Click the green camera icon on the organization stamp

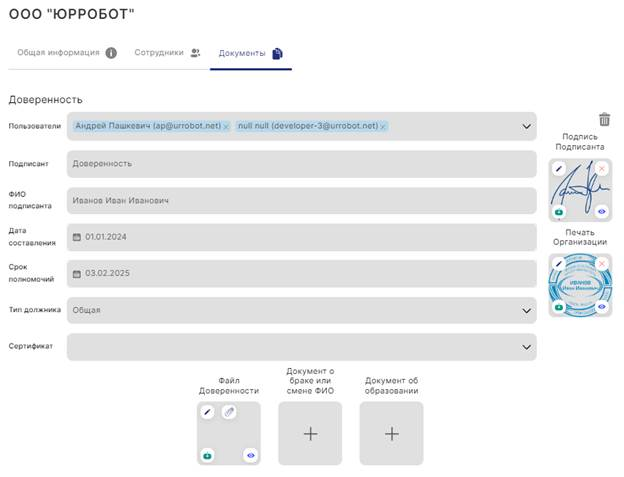pyautogui.click(x=560, y=307)
